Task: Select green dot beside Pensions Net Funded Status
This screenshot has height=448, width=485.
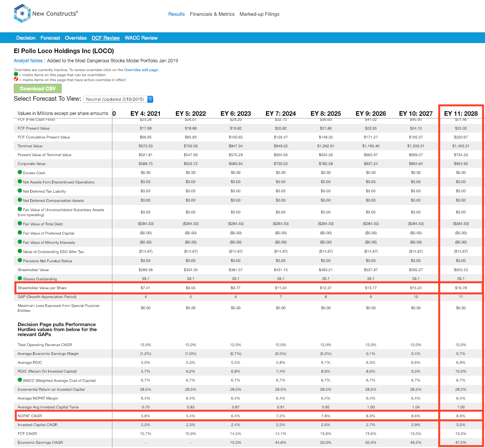Action: click(20, 260)
